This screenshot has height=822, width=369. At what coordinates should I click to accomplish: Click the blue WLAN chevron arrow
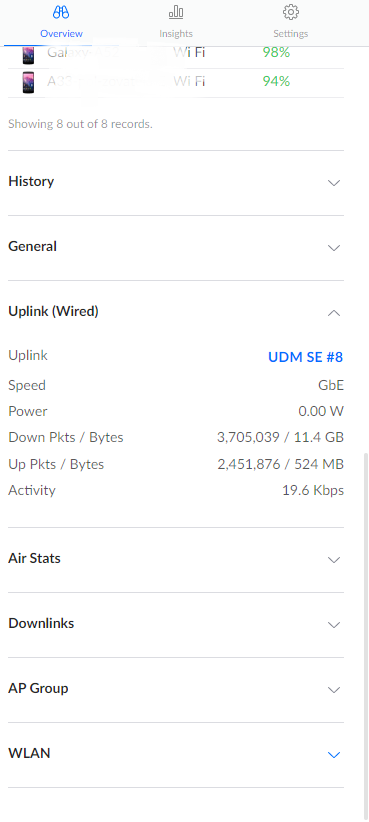[x=334, y=755]
